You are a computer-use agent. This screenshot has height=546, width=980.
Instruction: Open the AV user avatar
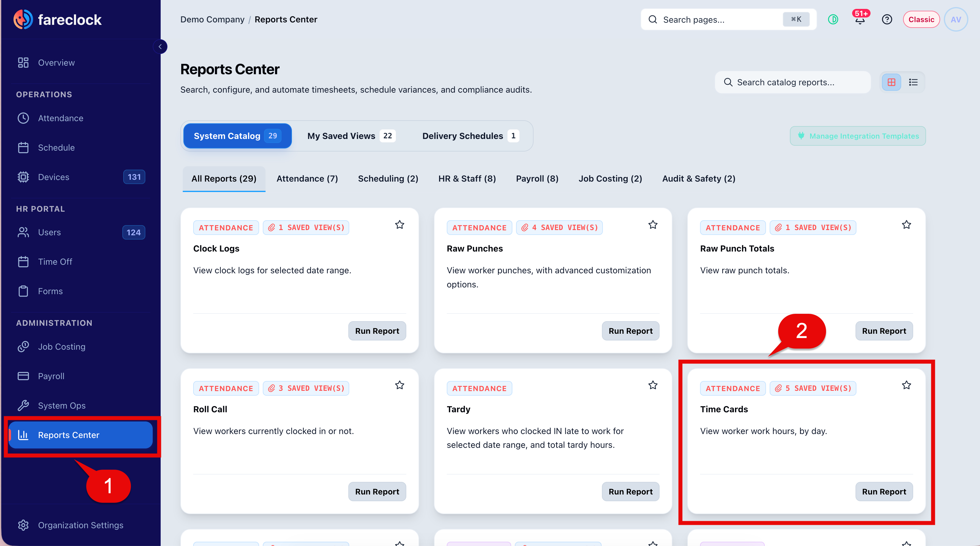point(956,19)
